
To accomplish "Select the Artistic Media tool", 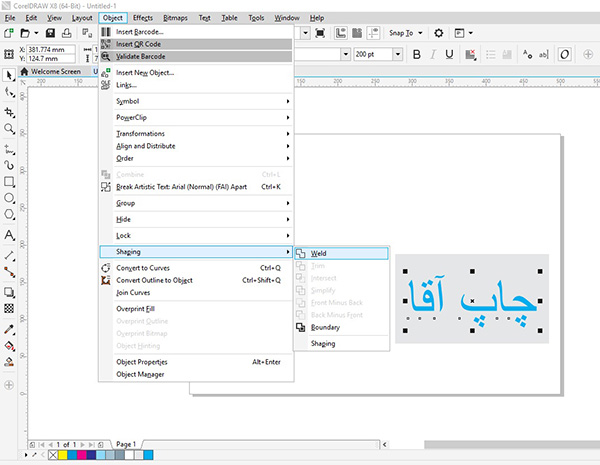I will pos(9,165).
